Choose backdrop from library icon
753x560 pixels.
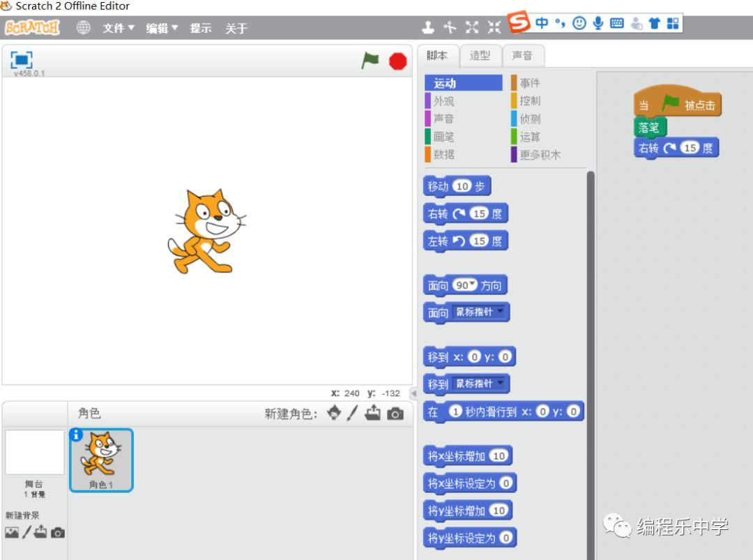[x=12, y=532]
